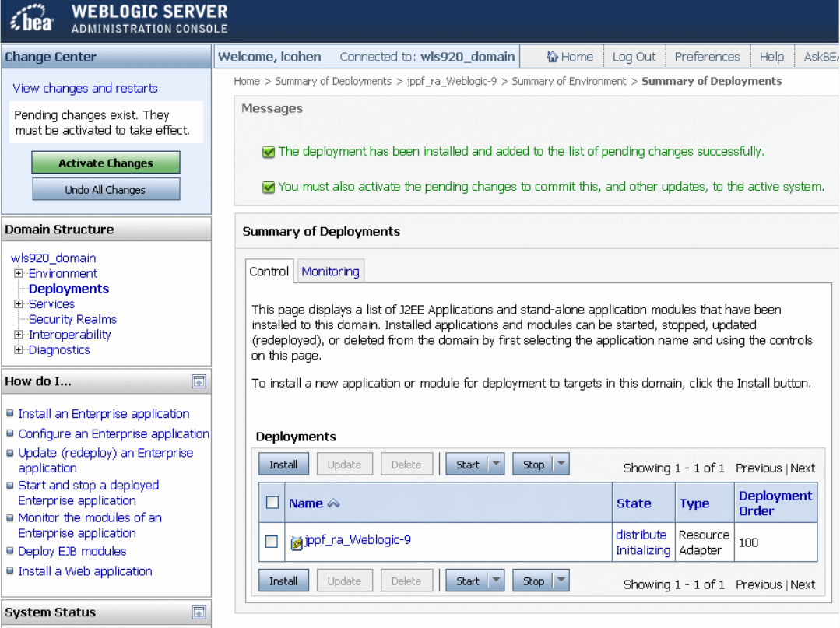Viewport: 840px width, 628px height.
Task: Select the Control tab
Action: point(269,272)
